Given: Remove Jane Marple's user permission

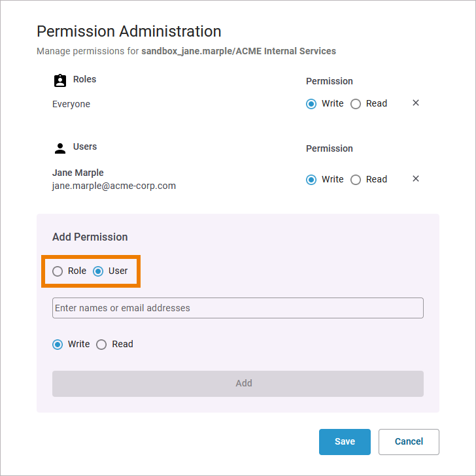Looking at the screenshot, I should point(416,179).
